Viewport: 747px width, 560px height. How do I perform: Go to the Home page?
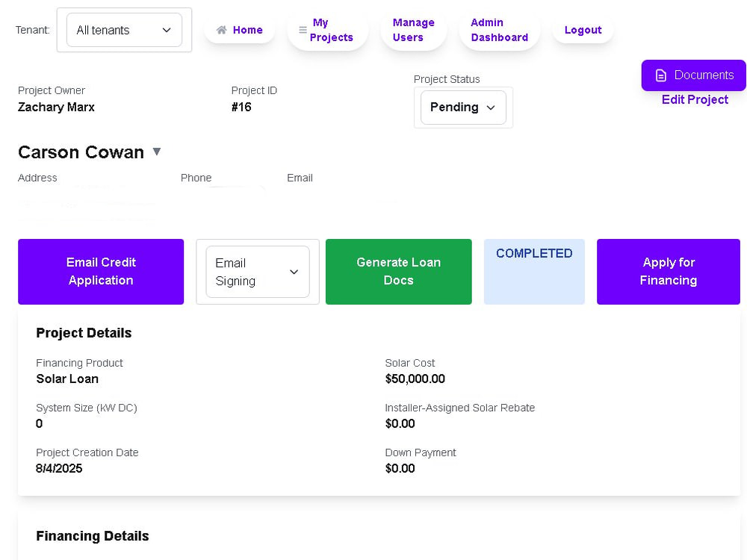pyautogui.click(x=240, y=30)
